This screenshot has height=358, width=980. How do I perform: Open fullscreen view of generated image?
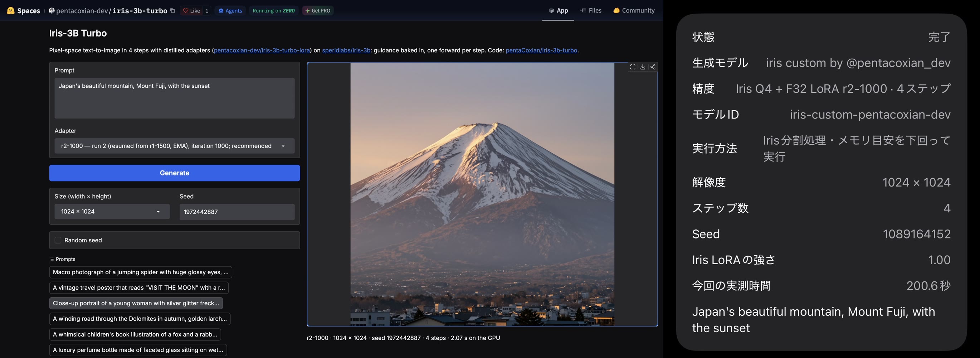[x=633, y=67]
